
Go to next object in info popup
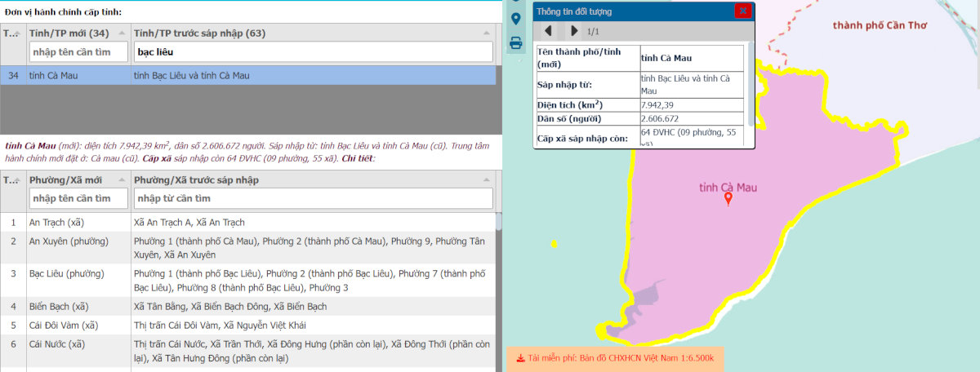[x=574, y=31]
